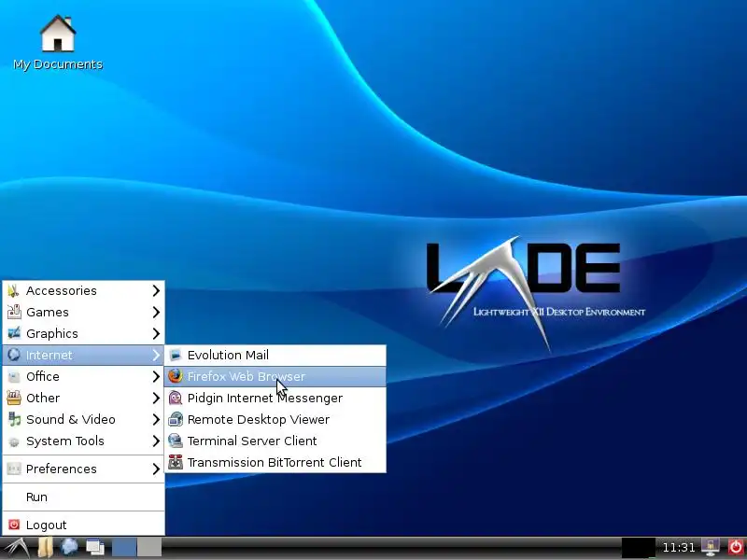Image resolution: width=747 pixels, height=560 pixels.
Task: Click the Preferences menu icon
Action: [14, 469]
